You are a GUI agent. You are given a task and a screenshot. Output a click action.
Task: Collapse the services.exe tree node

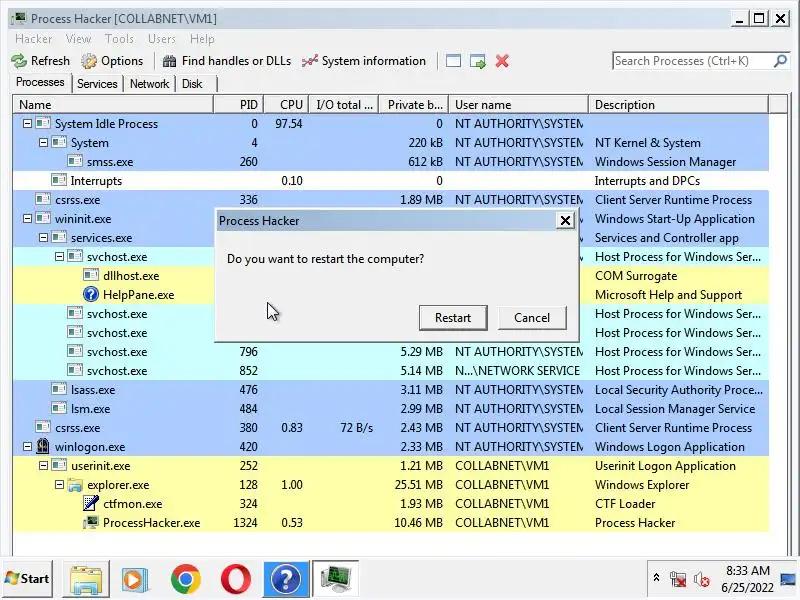point(43,238)
